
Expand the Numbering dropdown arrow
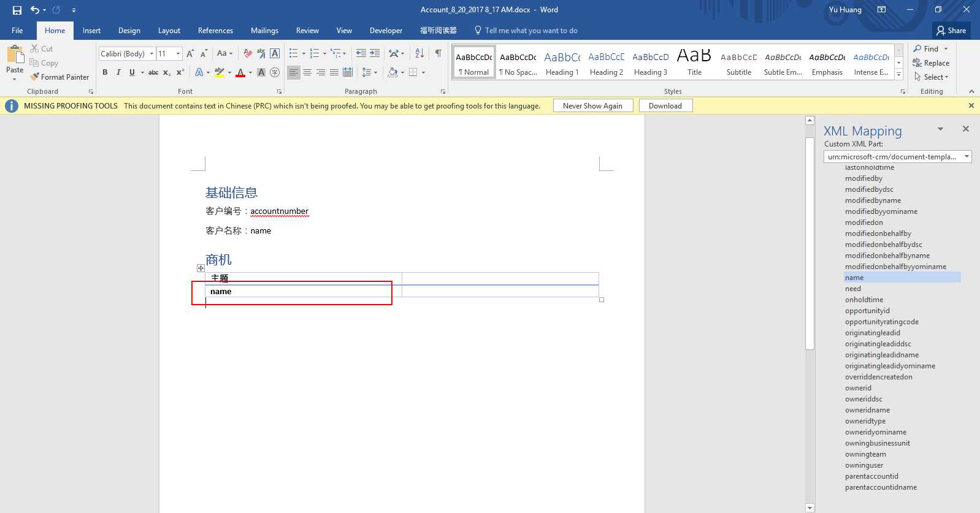click(324, 53)
